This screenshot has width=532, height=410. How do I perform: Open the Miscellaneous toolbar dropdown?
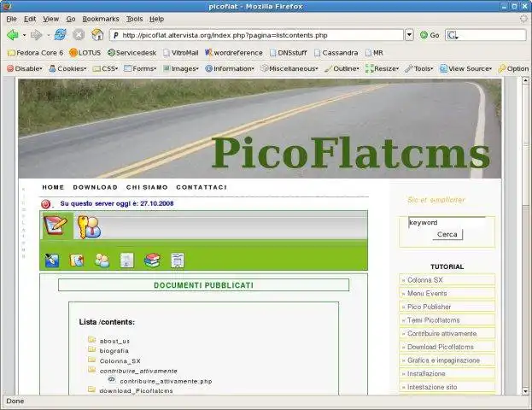pos(289,69)
